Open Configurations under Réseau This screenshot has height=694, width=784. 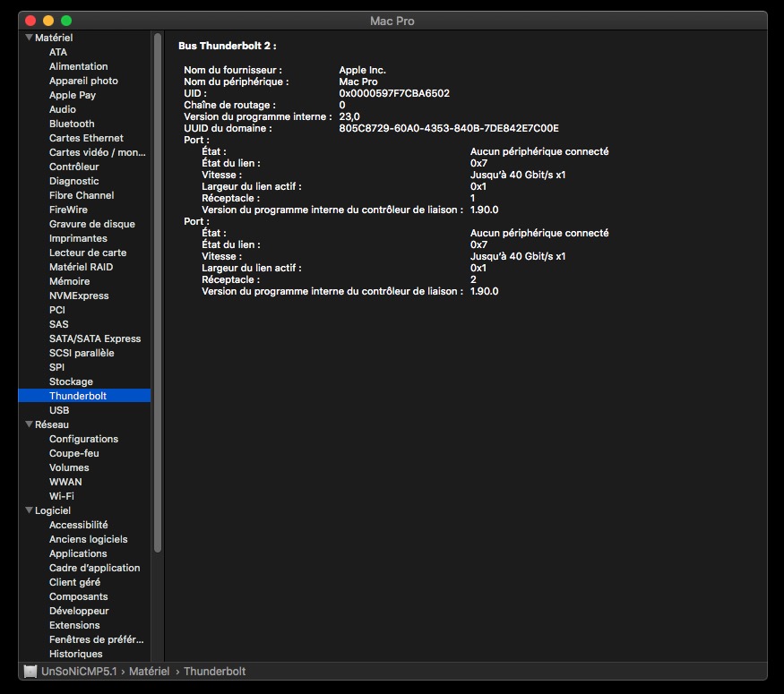tap(83, 439)
